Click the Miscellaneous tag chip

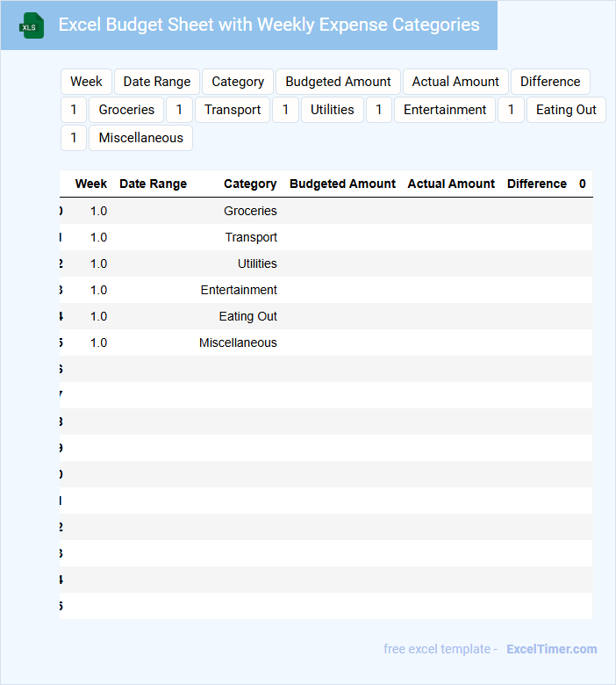tap(140, 138)
